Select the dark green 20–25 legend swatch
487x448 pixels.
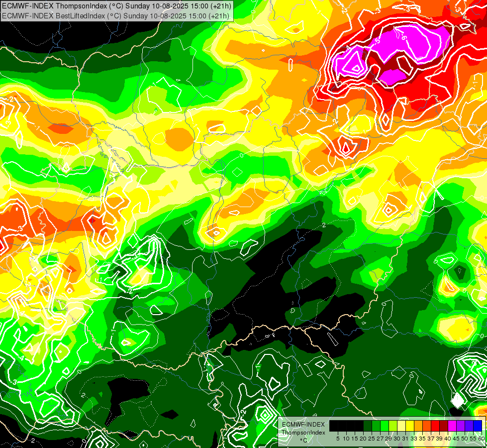[x=368, y=426]
